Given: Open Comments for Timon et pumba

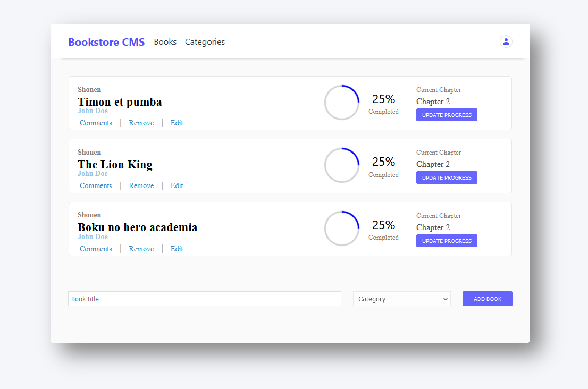Looking at the screenshot, I should [96, 123].
